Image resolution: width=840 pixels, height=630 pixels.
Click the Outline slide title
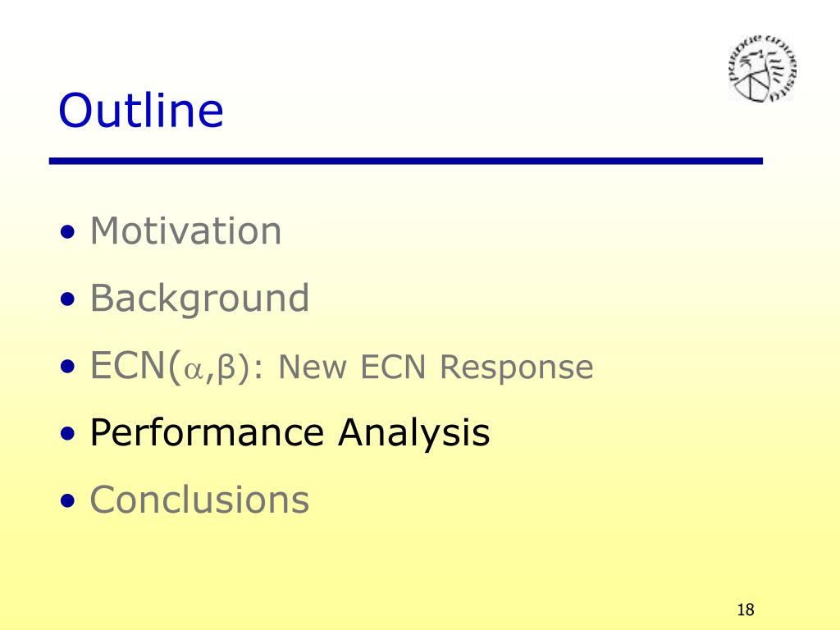(141, 111)
